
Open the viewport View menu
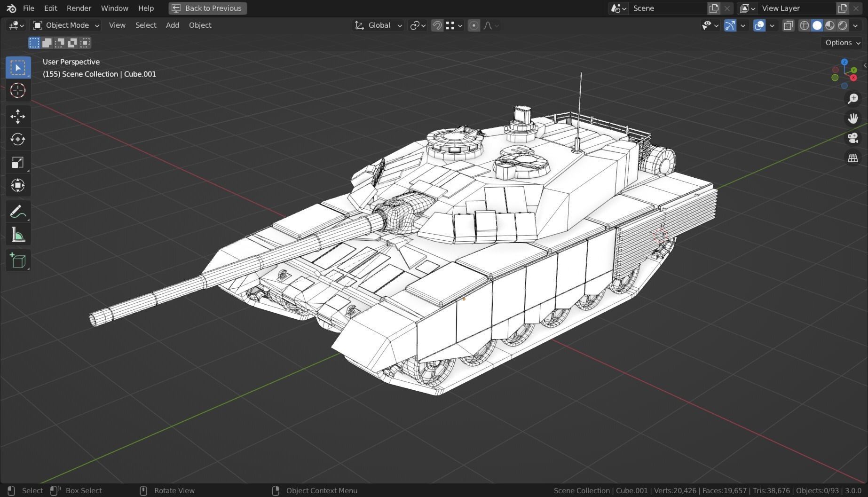coord(117,25)
